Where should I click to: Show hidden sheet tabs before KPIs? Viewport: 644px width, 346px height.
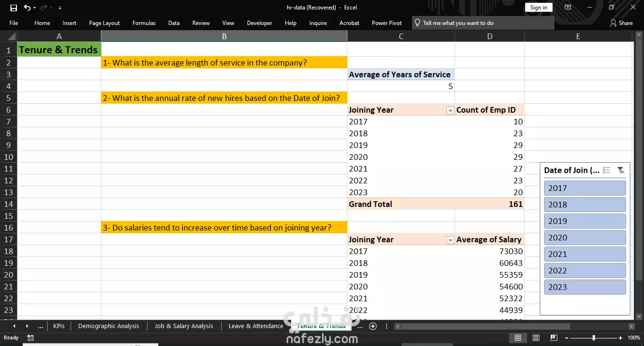pyautogui.click(x=41, y=326)
